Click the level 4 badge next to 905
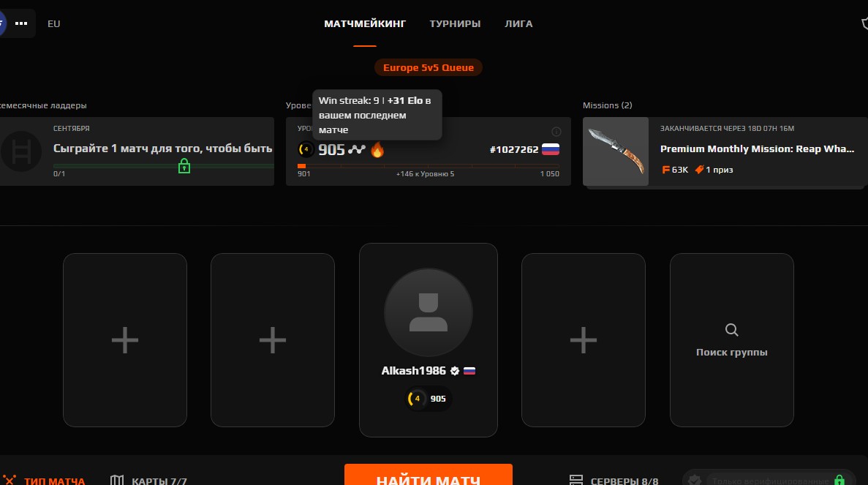 click(306, 149)
